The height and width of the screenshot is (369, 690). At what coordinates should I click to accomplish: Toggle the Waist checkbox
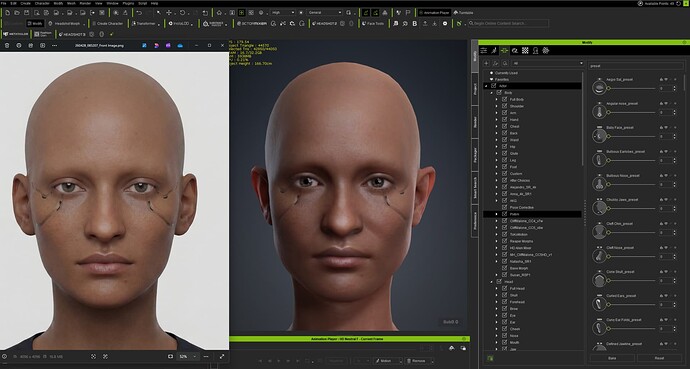click(504, 140)
